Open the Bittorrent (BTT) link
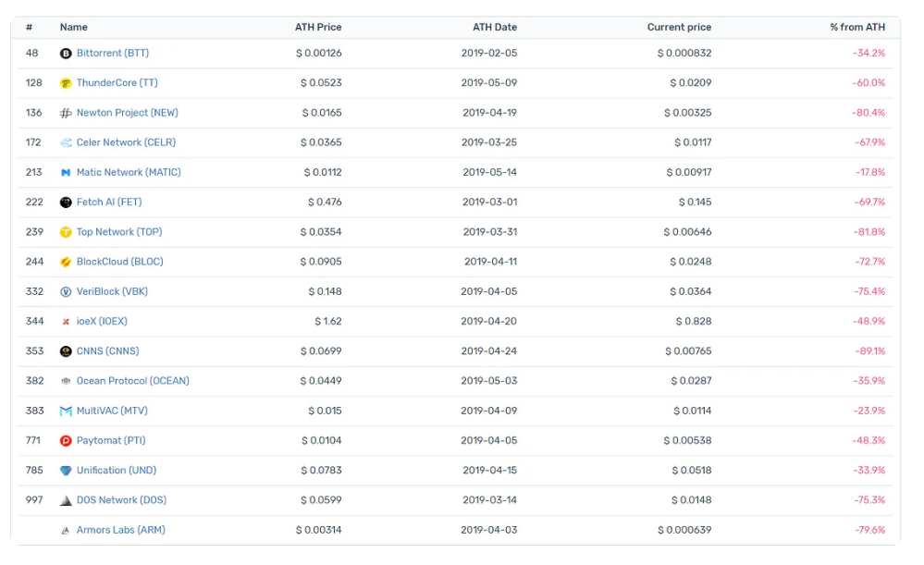924x565 pixels. [113, 53]
